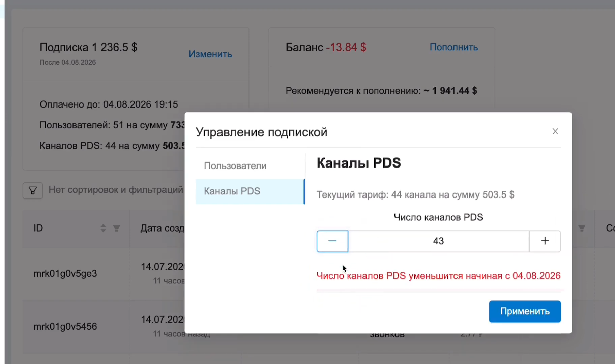
Task: Click the Текущий тариф: 44 канала text
Action: pyautogui.click(x=415, y=195)
